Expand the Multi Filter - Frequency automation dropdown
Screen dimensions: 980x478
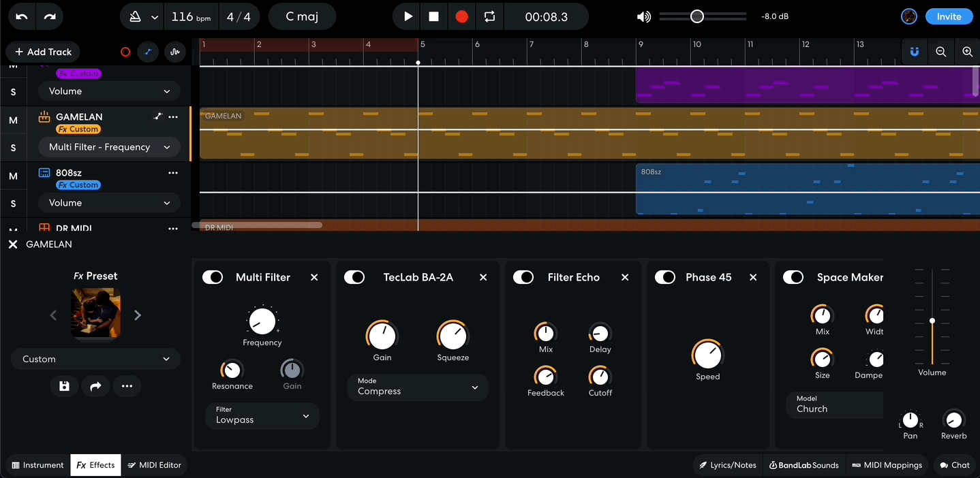(108, 146)
